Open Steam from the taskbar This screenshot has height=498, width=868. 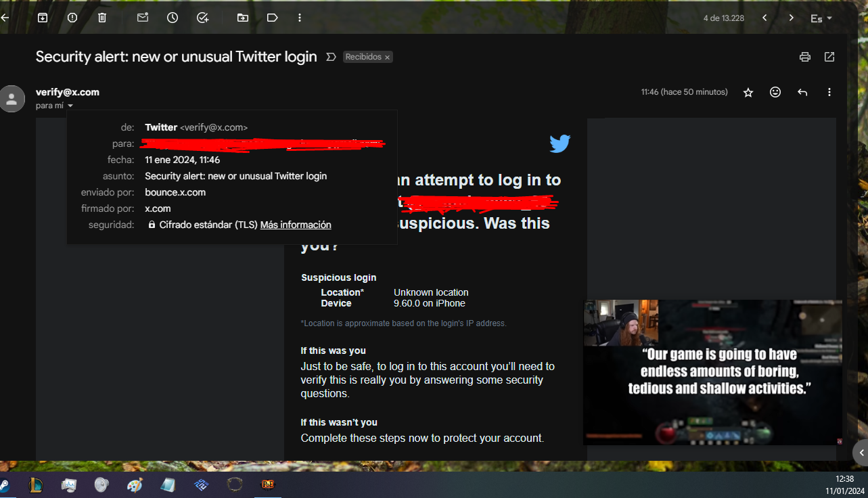tap(3, 484)
